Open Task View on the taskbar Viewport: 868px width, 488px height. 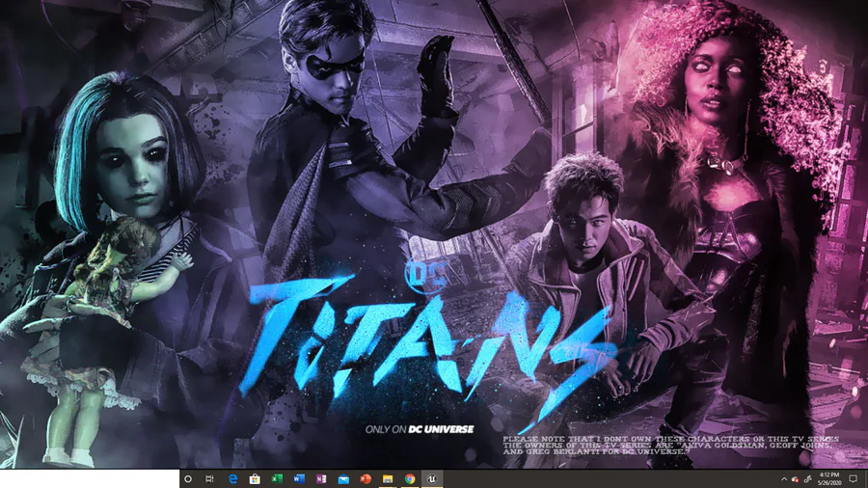tap(210, 479)
